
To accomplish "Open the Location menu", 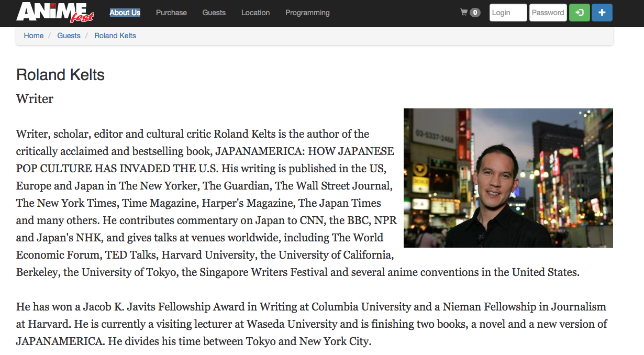I will pyautogui.click(x=256, y=13).
